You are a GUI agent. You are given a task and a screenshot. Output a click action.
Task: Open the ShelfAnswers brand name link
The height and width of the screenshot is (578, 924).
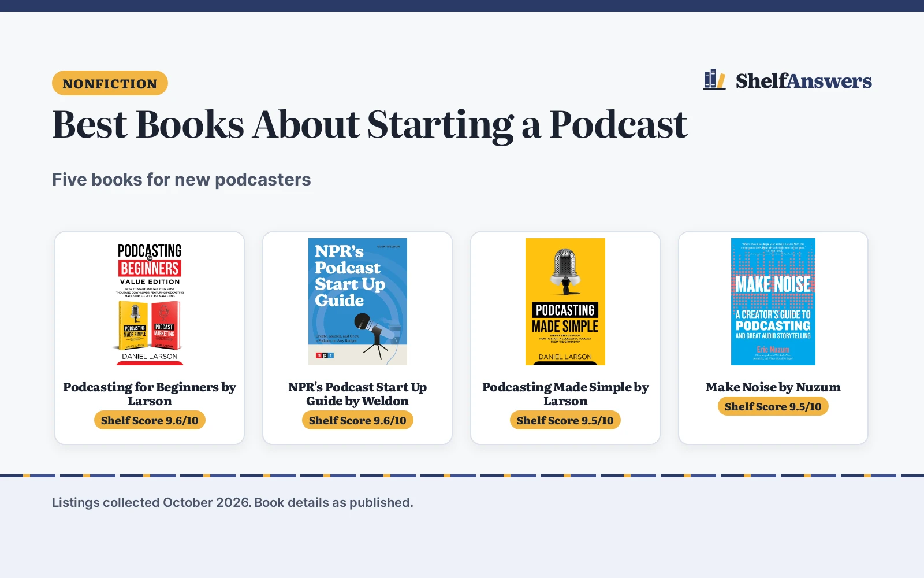pyautogui.click(x=803, y=81)
